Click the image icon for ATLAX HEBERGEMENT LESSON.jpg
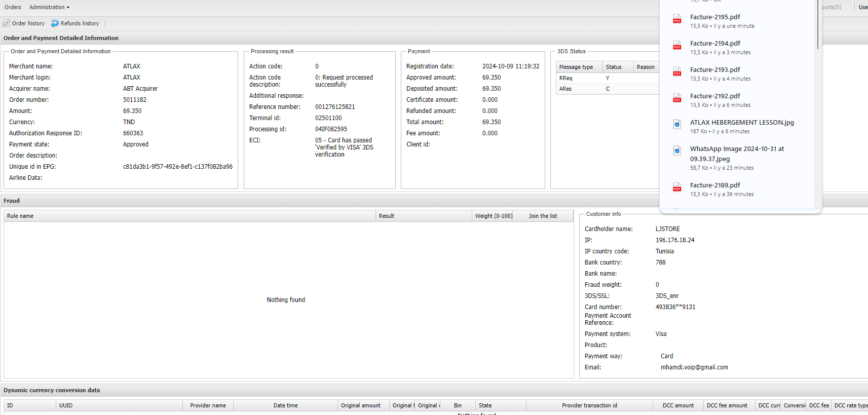The height and width of the screenshot is (415, 868). (x=677, y=124)
